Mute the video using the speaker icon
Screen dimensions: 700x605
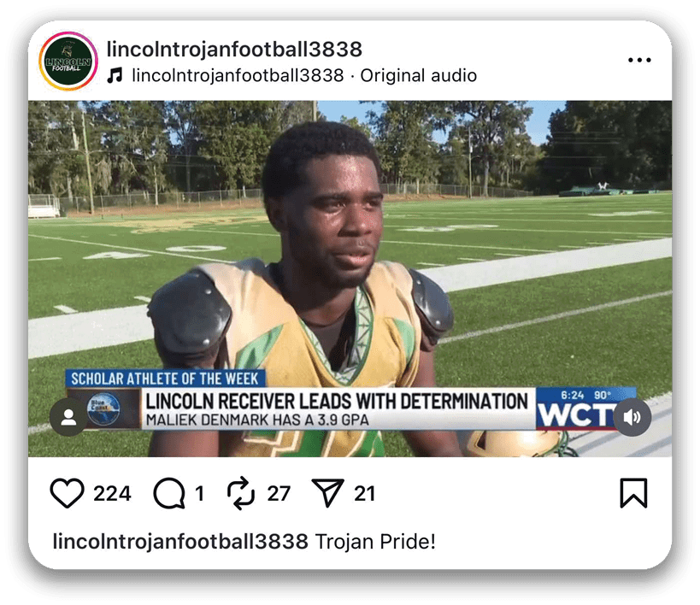pyautogui.click(x=632, y=417)
